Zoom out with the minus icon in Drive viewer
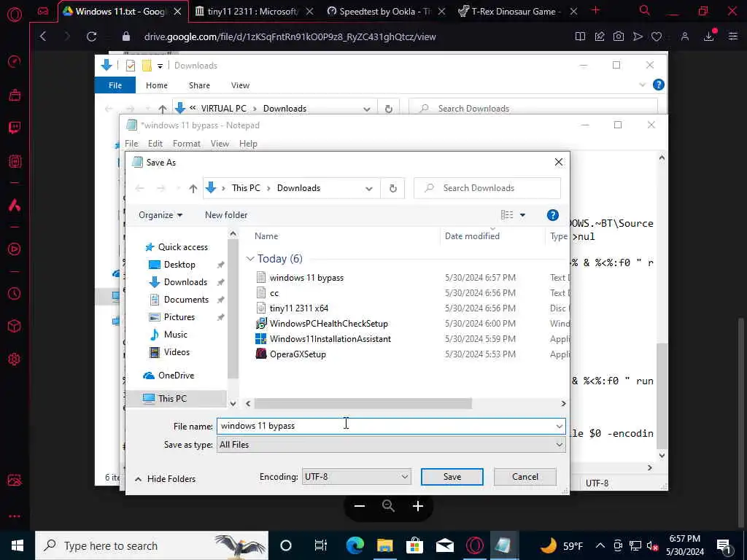747x560 pixels. click(360, 506)
